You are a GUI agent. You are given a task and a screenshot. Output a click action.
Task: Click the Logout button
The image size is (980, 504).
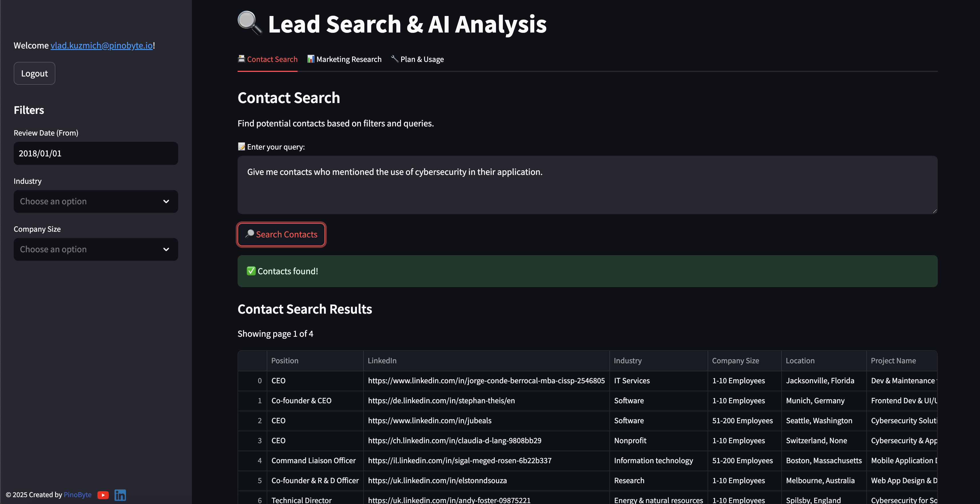(34, 73)
